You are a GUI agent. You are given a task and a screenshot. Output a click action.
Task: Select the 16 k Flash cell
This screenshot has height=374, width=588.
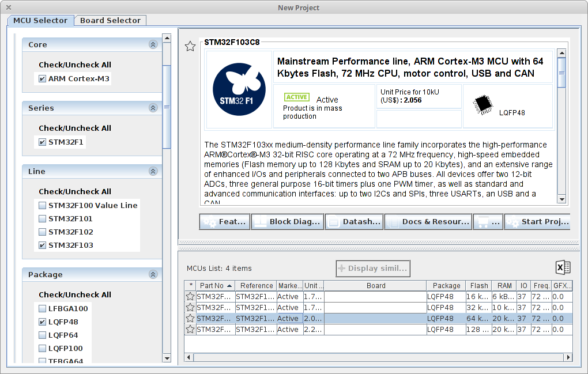coord(478,296)
